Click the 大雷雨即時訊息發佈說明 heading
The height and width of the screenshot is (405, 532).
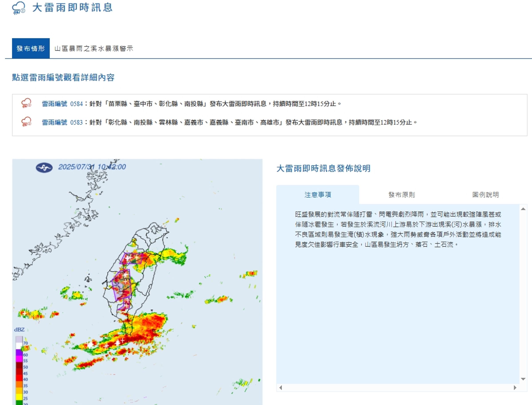click(x=323, y=168)
